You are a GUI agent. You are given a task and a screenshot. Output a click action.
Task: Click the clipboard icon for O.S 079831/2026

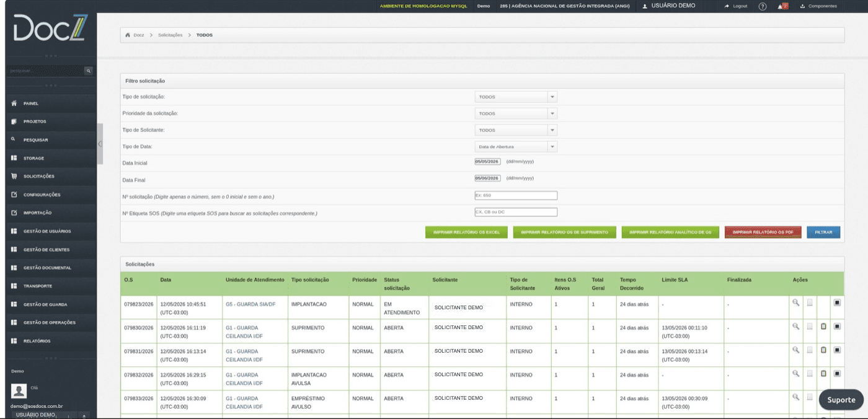click(x=823, y=350)
